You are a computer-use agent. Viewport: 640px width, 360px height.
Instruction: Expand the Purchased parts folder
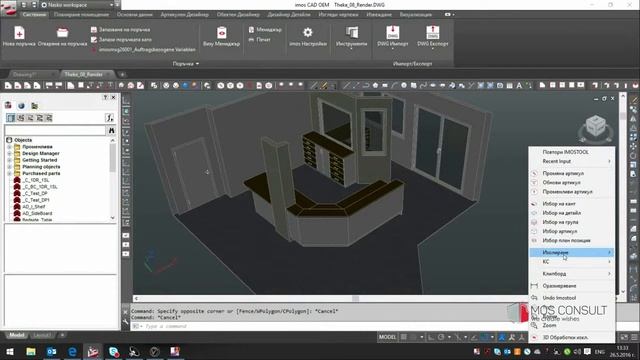(9, 173)
